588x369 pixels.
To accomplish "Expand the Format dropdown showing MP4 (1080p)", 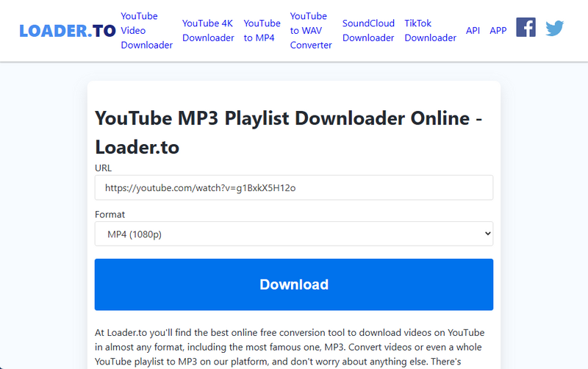I will tap(293, 234).
